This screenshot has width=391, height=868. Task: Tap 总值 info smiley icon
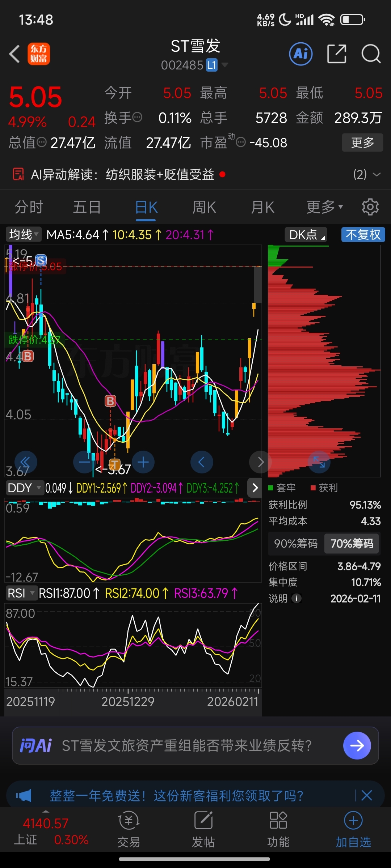click(42, 142)
